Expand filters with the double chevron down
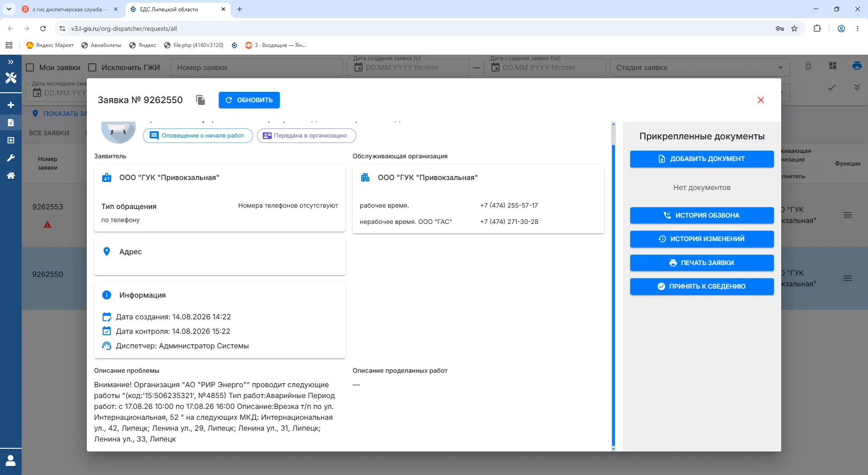The width and height of the screenshot is (868, 475). pyautogui.click(x=857, y=87)
